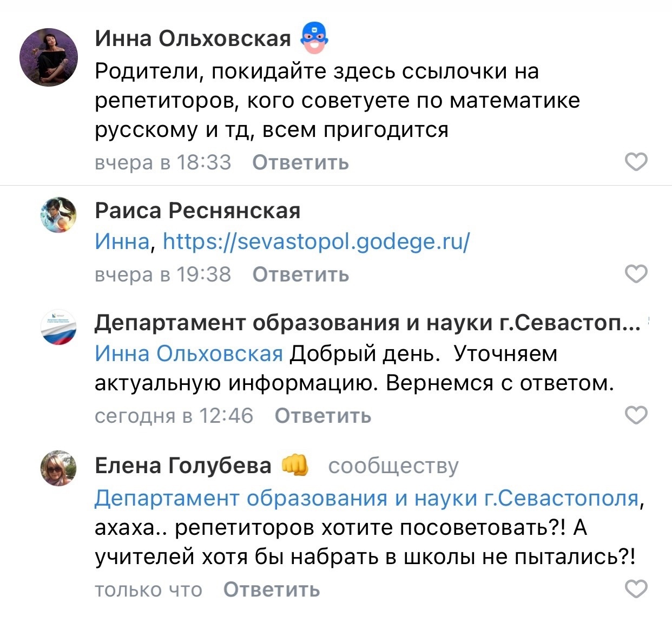Reply to the department's comment at 12:46
The image size is (672, 635).
pyautogui.click(x=323, y=416)
